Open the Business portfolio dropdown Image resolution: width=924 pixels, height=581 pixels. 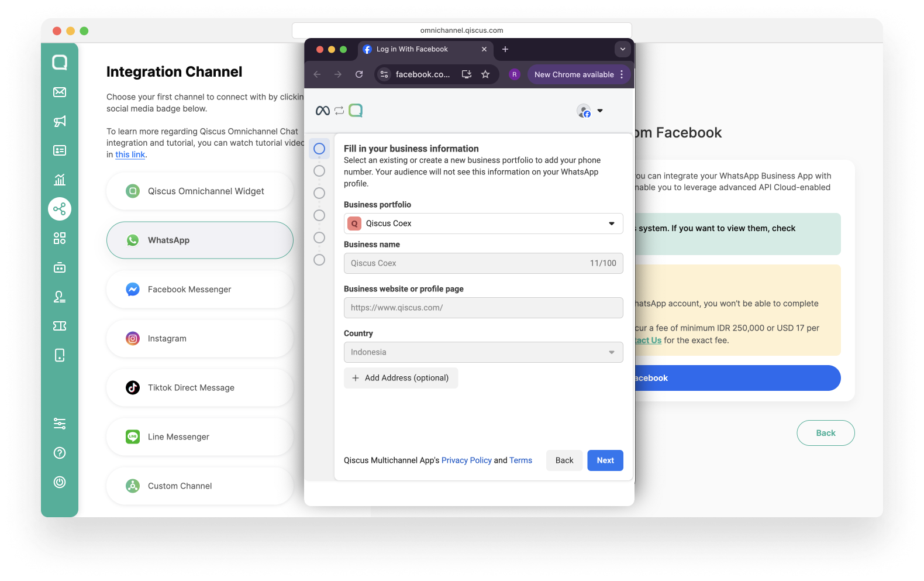pos(484,224)
